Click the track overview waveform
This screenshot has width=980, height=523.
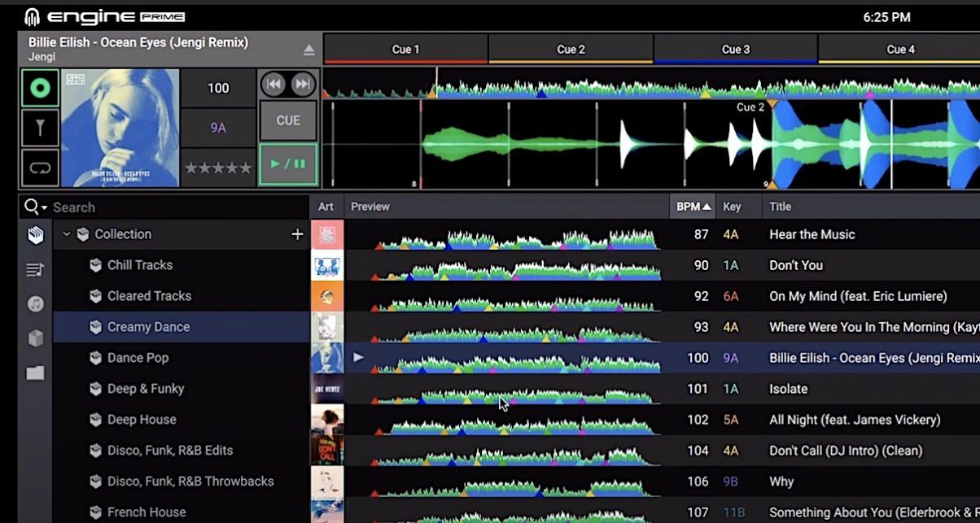651,85
